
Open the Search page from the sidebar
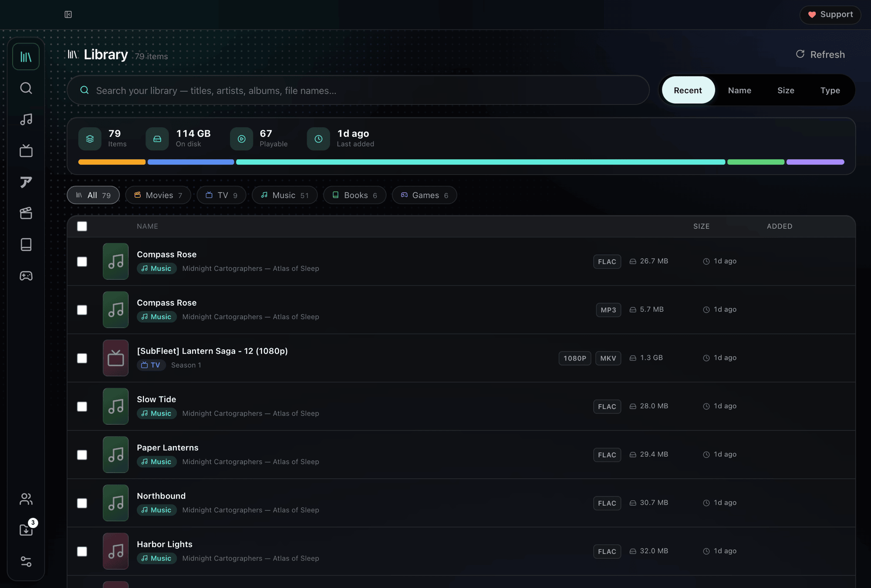26,88
